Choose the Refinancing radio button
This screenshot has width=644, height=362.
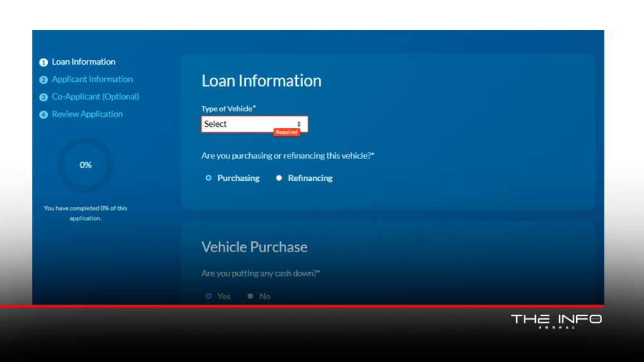(x=279, y=178)
